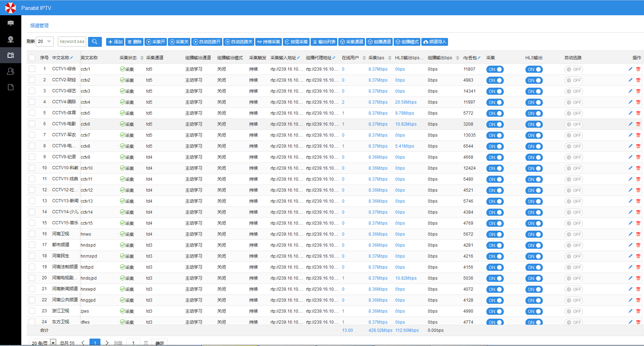
Task: Click the magnifier search button
Action: point(95,42)
